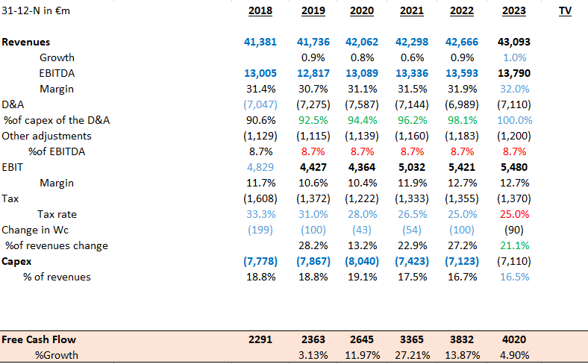Viewport: 588px width, 364px height.
Task: Click the 'Other adjustments' row label
Action: click(46, 136)
